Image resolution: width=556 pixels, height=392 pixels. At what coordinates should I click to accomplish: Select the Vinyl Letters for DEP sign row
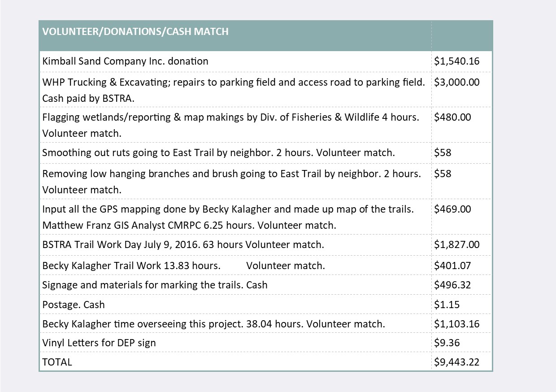(99, 344)
